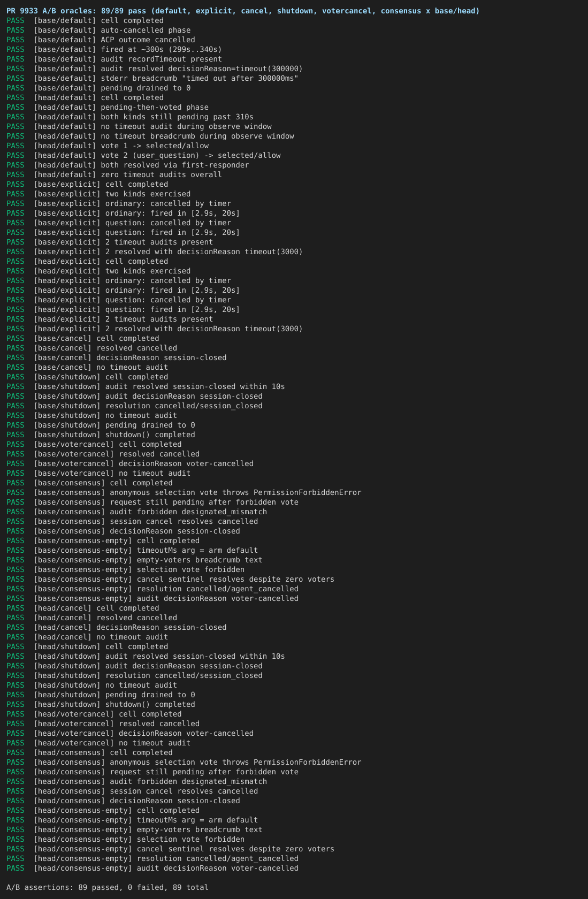Screen dimensions: 588x899
Task: Click base/explicit '2 timeout audits present' line
Action: click(x=110, y=242)
